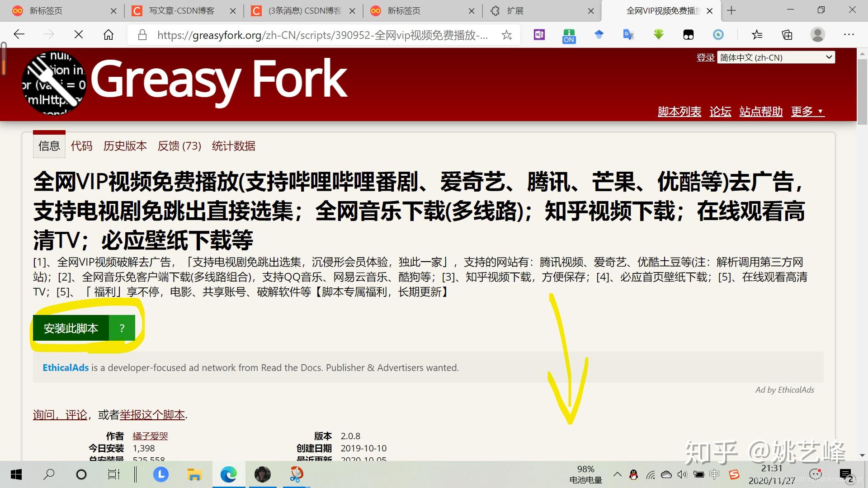Click the 安装此脚本 install button
Screen dimensions: 868x488
click(71, 328)
